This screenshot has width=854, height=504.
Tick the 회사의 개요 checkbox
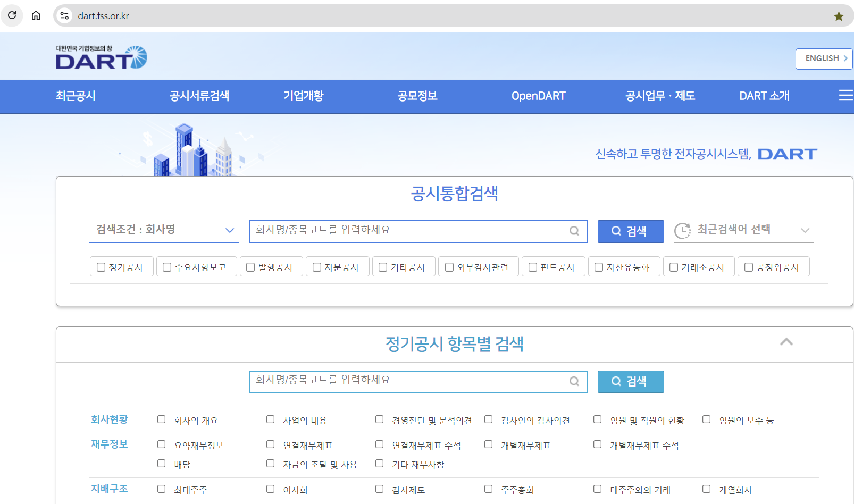(x=162, y=419)
